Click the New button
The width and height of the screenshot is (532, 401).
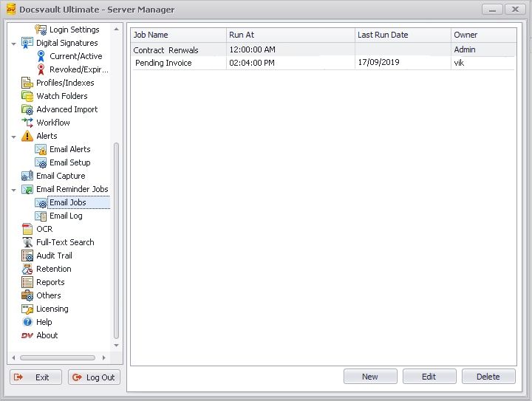pos(370,377)
